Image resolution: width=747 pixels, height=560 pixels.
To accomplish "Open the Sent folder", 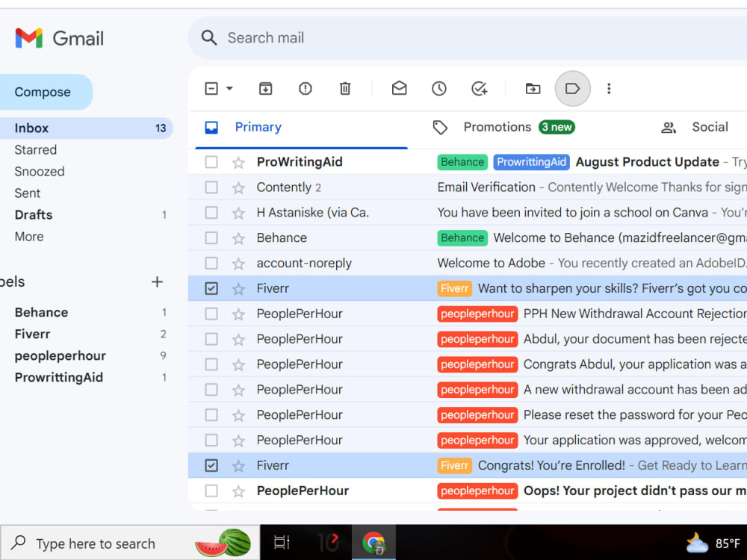I will [x=28, y=193].
